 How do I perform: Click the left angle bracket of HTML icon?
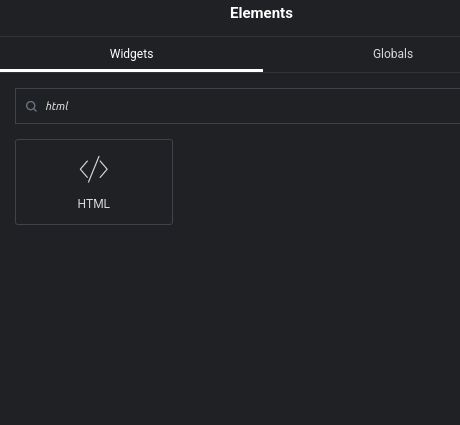tap(84, 169)
